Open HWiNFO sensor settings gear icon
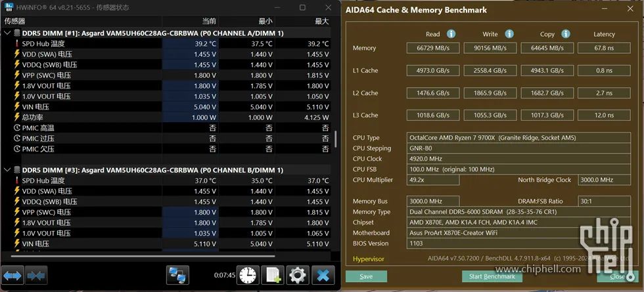Screen dimensions: 644x292 pyautogui.click(x=298, y=275)
